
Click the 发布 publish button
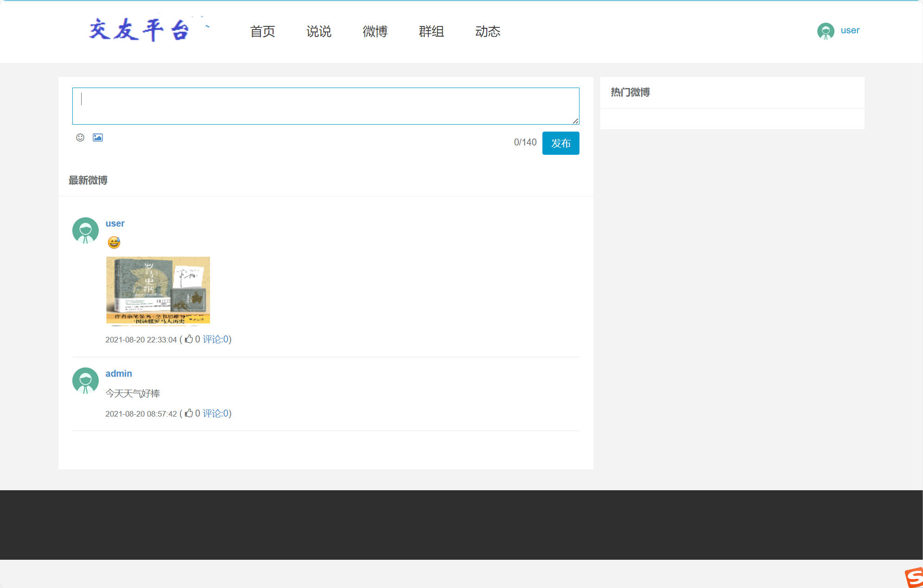(560, 143)
